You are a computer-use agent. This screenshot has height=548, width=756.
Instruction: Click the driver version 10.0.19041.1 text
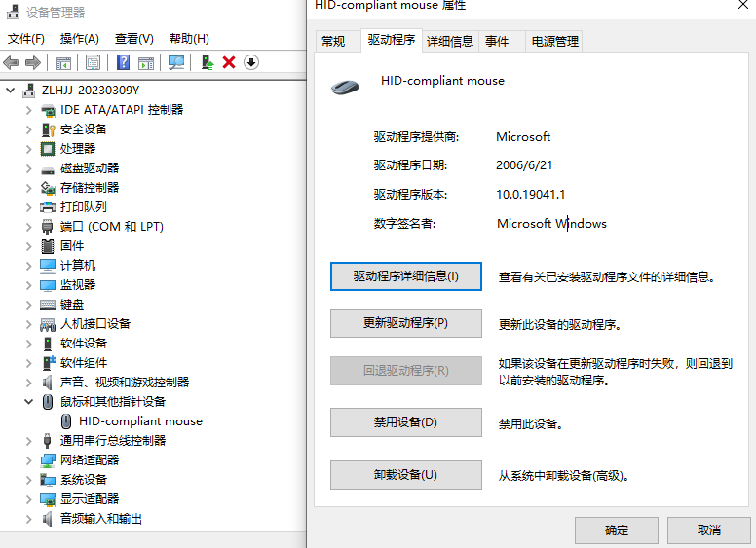530,195
